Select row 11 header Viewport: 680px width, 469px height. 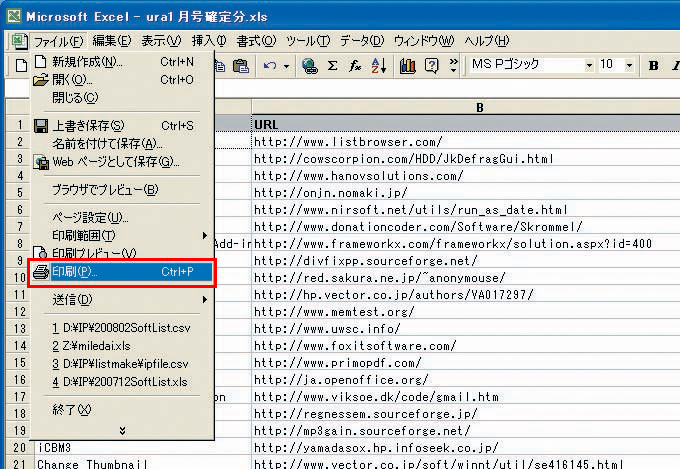click(x=20, y=295)
